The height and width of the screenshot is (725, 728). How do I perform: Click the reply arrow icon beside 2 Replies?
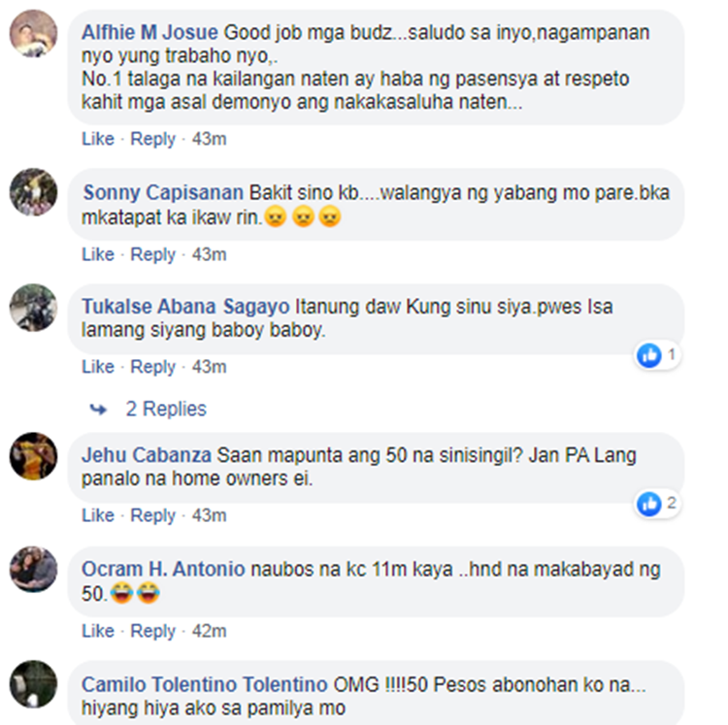tap(98, 410)
